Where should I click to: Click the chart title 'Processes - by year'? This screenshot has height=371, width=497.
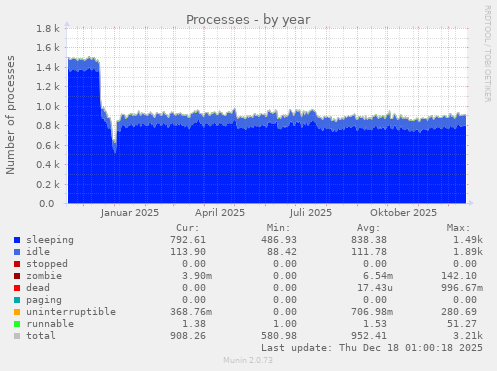(248, 20)
